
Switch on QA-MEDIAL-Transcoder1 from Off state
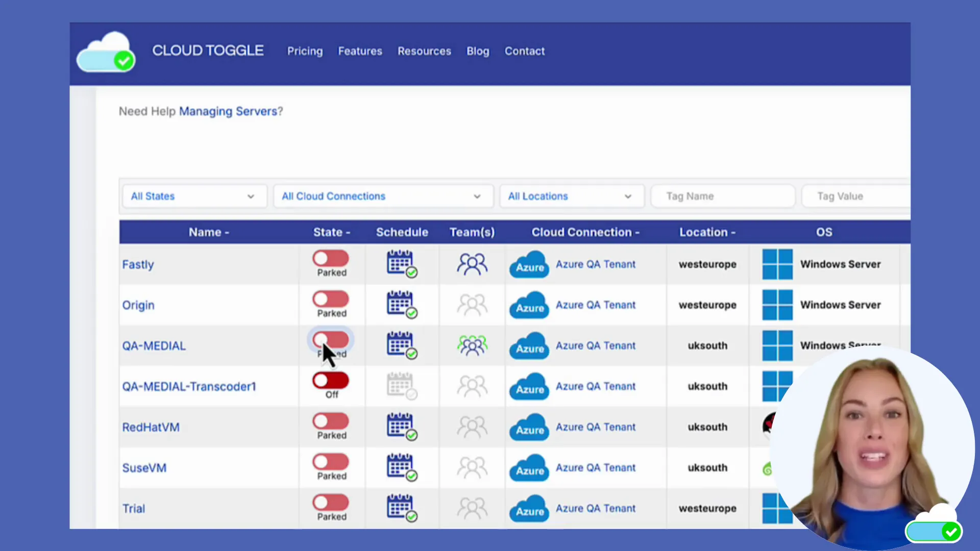[330, 381]
